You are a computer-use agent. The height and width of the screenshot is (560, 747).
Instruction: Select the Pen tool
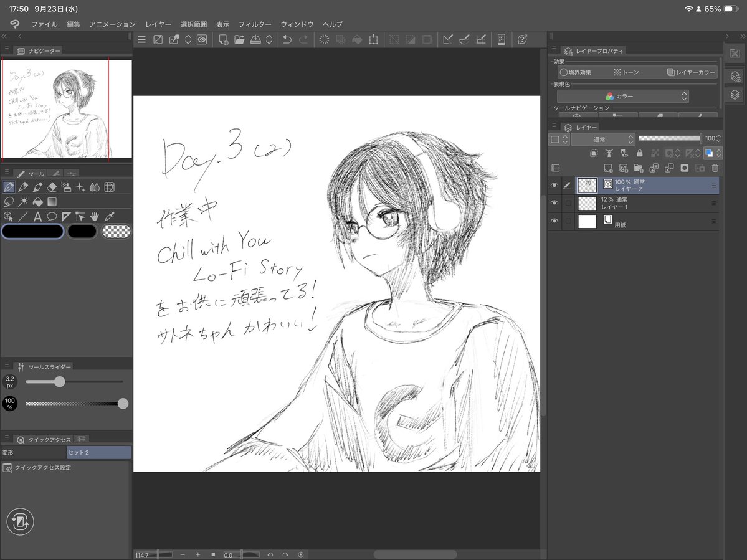coord(9,187)
